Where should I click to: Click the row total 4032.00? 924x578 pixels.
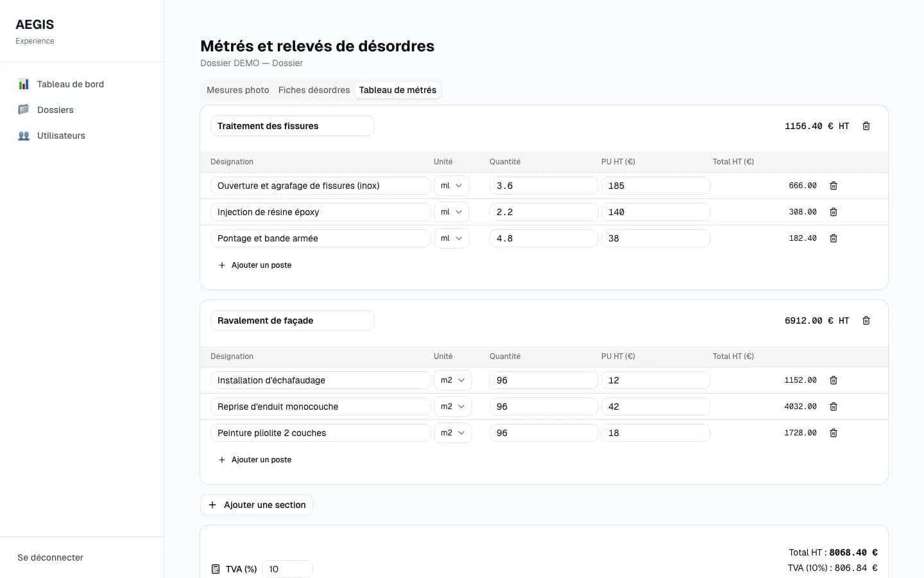pos(800,407)
